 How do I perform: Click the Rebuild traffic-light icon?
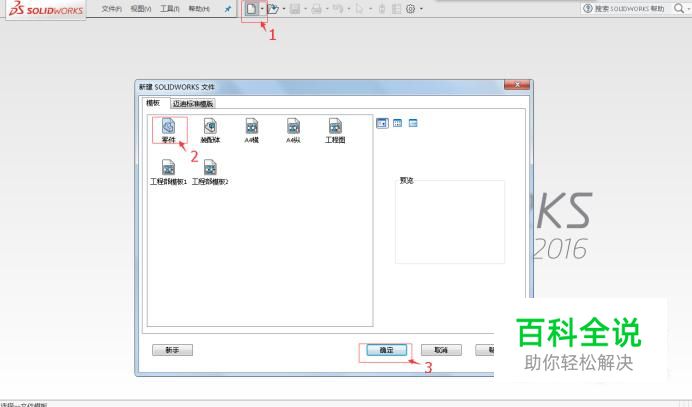(382, 9)
